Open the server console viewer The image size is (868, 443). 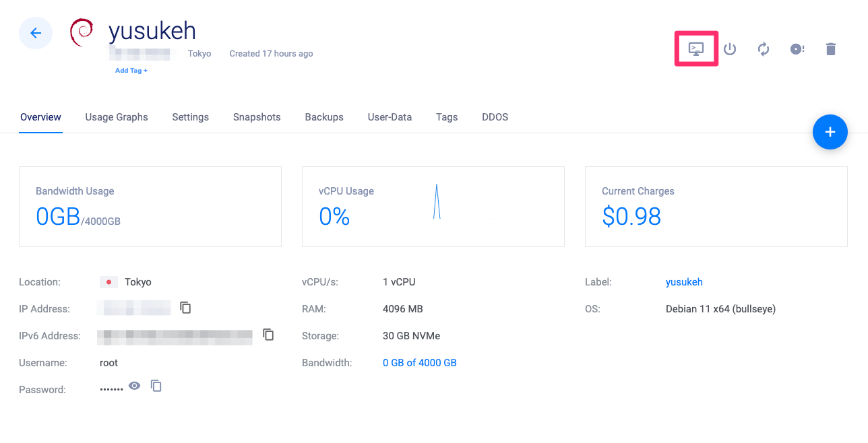click(695, 49)
